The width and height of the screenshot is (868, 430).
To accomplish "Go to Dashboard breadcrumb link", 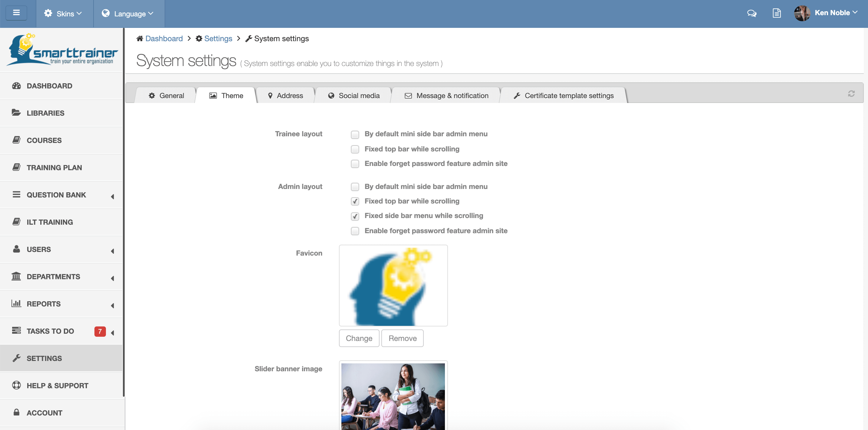I will (164, 38).
